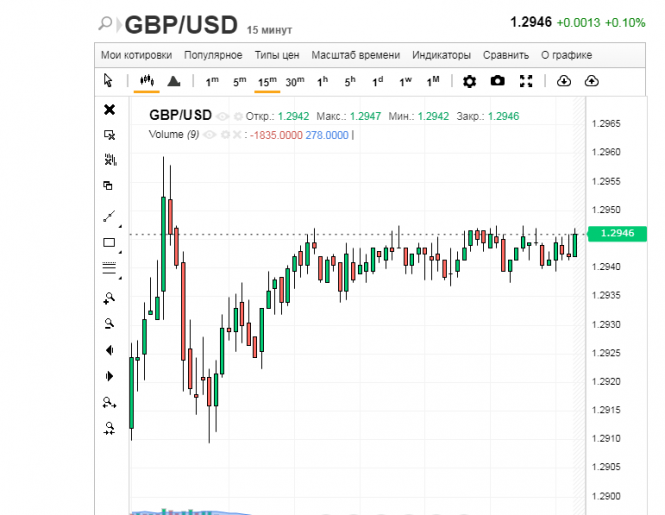Open the О графике menu
665x515 pixels.
567,55
